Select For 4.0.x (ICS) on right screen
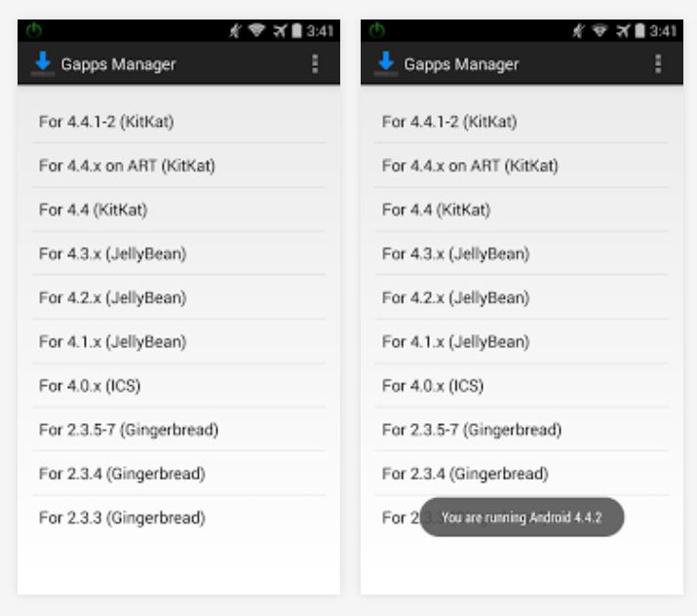Viewport: 697px width, 616px height. pos(522,385)
